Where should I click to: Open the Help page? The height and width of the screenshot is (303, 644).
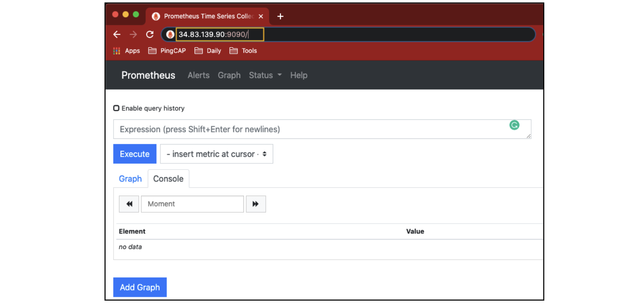299,75
